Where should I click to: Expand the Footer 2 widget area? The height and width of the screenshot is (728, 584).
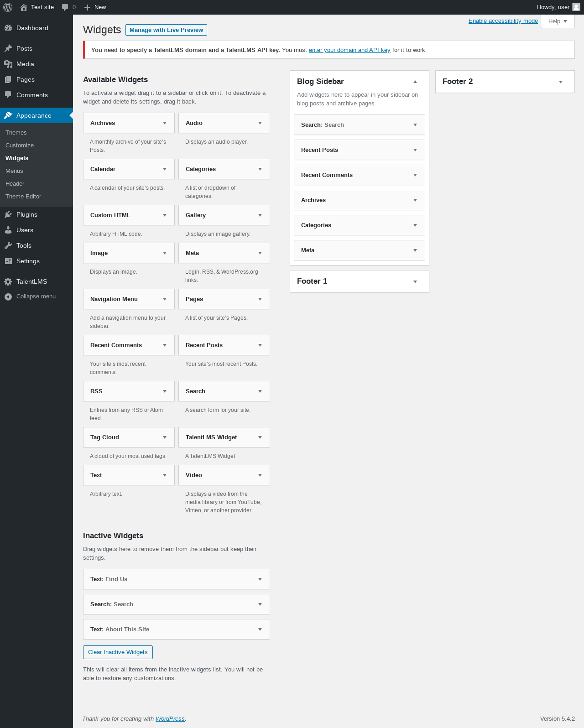(x=561, y=82)
